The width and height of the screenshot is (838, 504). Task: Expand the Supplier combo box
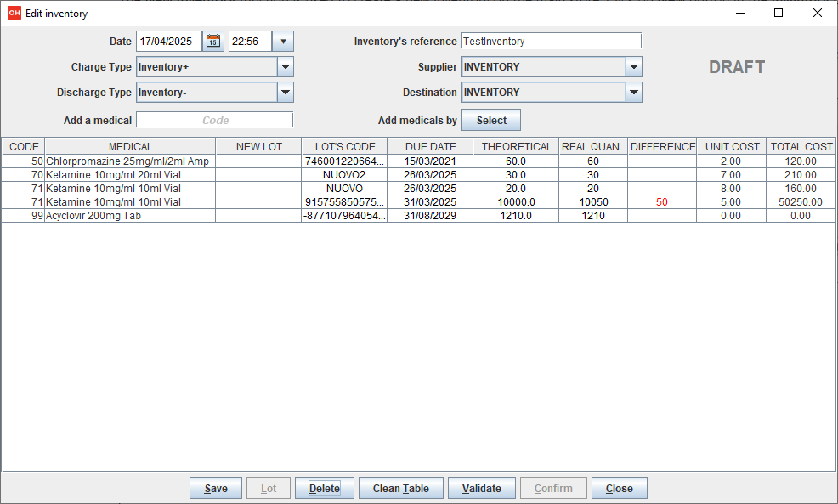click(x=633, y=67)
